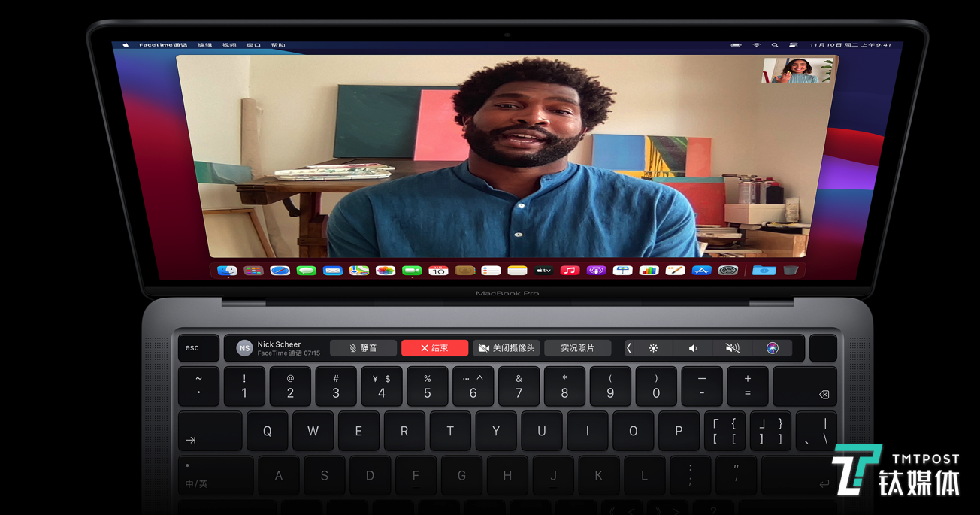Open Safari from the Dock
980x515 pixels.
coord(280,271)
